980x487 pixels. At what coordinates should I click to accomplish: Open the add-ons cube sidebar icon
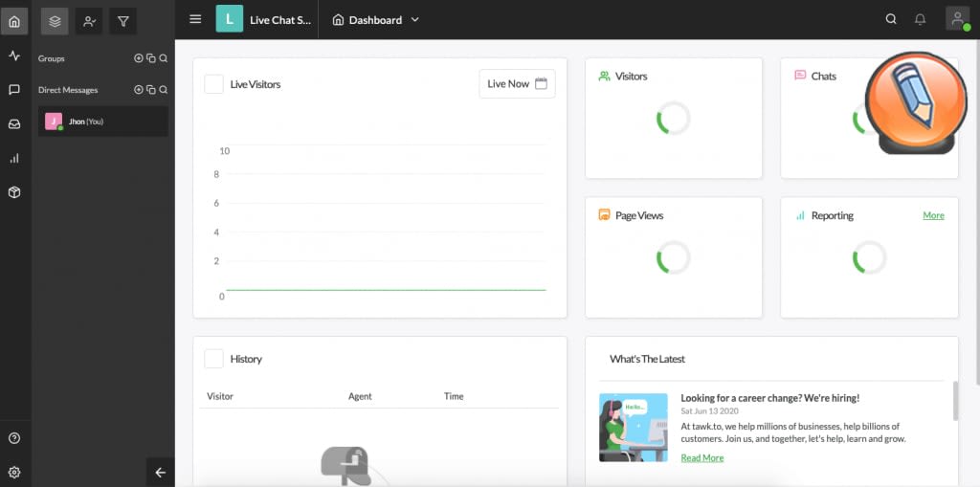[13, 192]
